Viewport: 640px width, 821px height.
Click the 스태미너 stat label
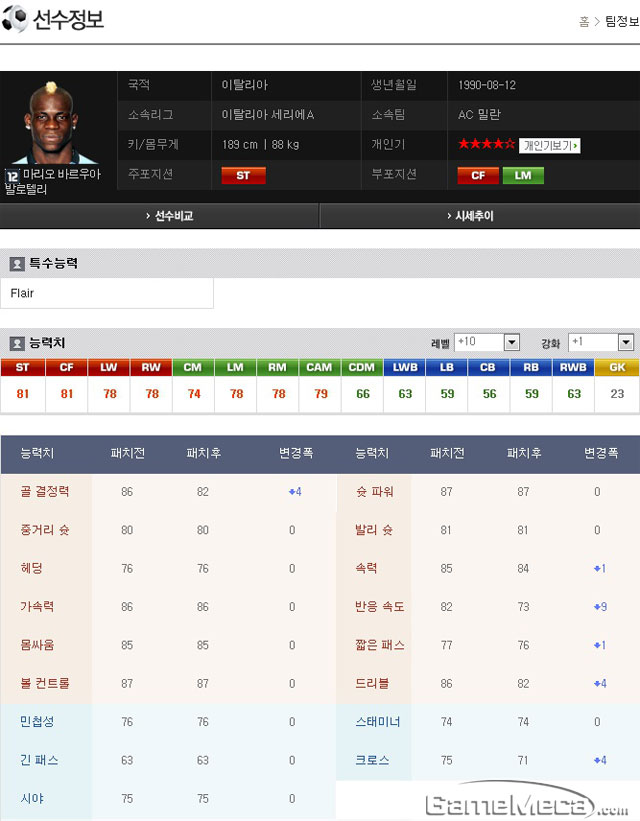pos(378,722)
